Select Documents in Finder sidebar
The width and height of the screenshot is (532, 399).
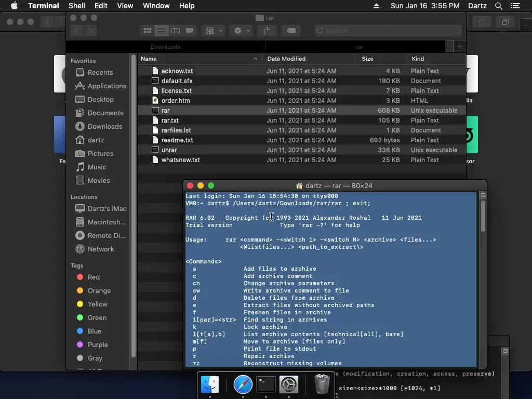pos(99,113)
